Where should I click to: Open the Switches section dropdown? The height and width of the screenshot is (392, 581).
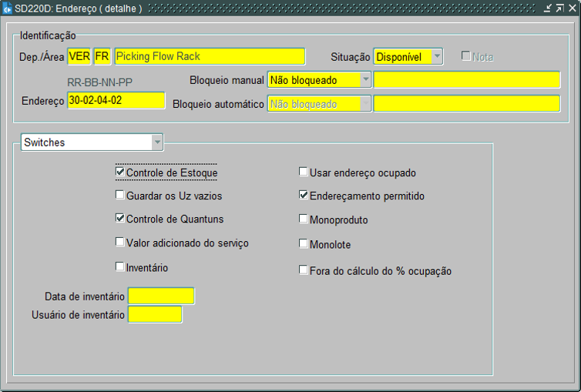point(157,142)
